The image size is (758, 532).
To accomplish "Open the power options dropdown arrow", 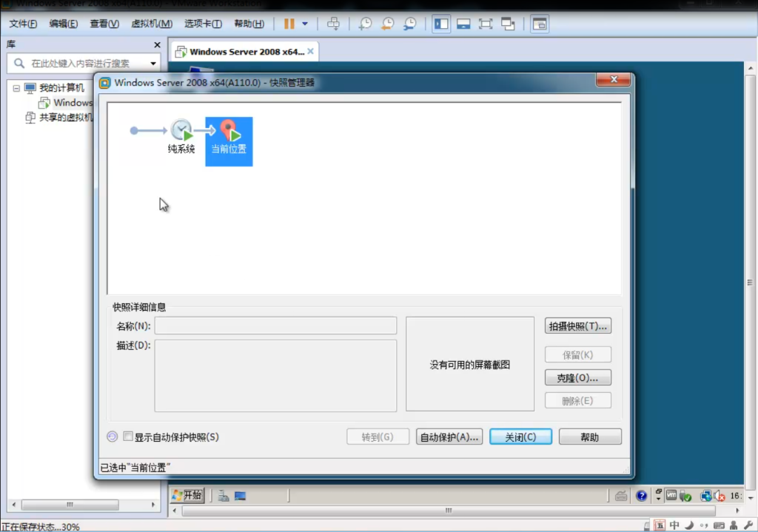I will pyautogui.click(x=304, y=24).
